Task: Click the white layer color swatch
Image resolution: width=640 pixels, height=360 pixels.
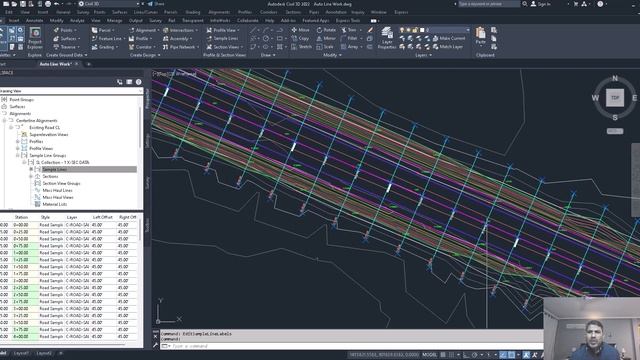Action: tap(422, 30)
